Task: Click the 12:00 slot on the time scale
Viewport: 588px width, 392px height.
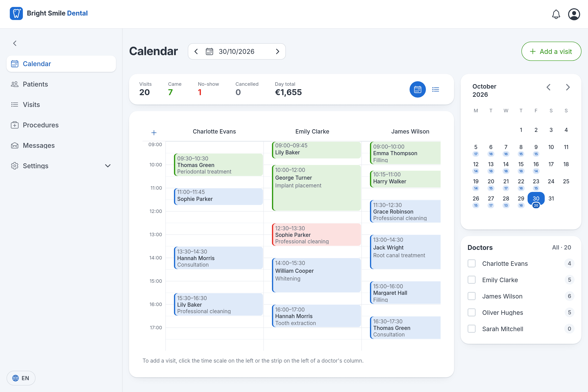Action: [x=156, y=211]
